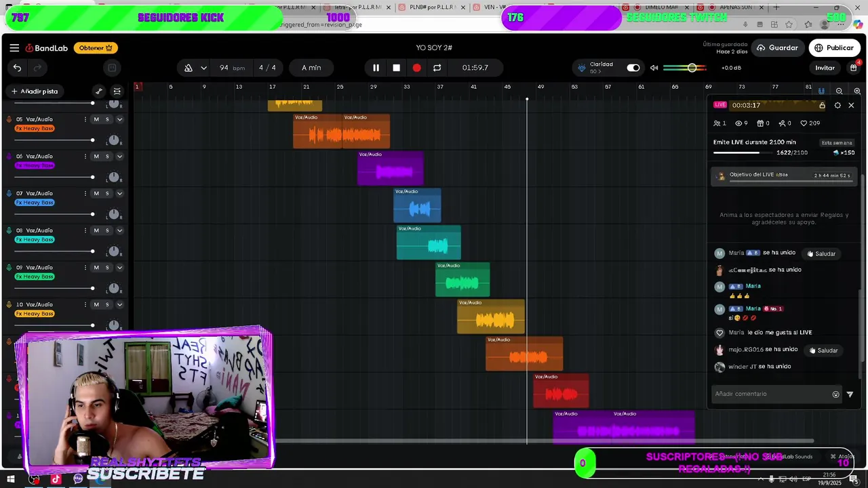Toggle loop cycle mode
The height and width of the screenshot is (488, 868).
tap(437, 68)
